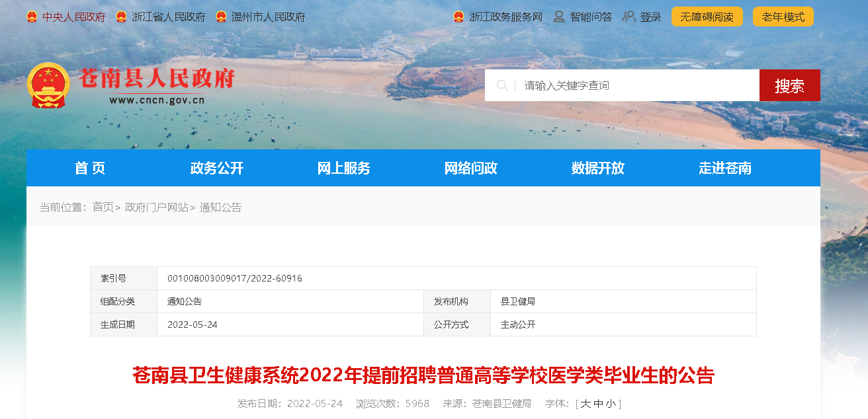Click the emblem icon beside 温州市人民政府
Image resolution: width=868 pixels, height=419 pixels.
click(221, 17)
